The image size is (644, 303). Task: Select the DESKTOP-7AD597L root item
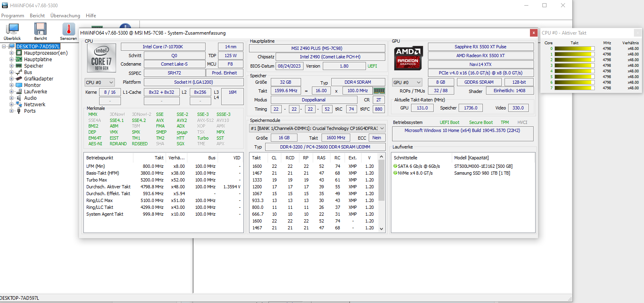point(38,46)
